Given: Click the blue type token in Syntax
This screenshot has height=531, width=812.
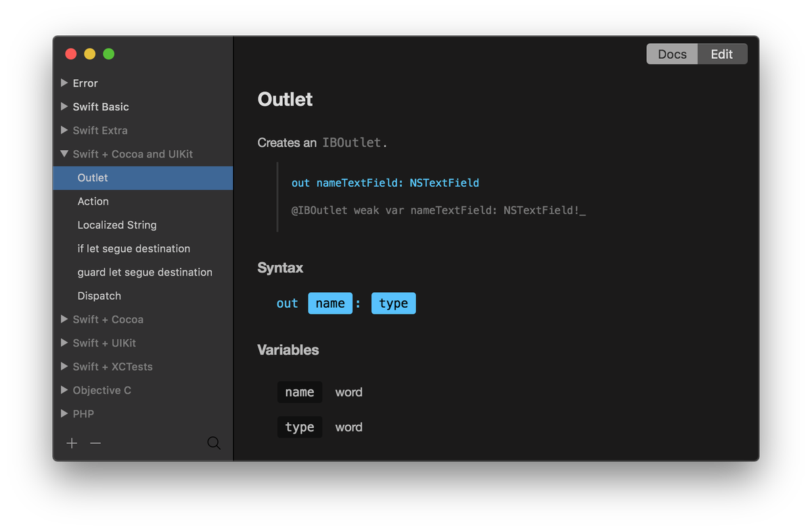Looking at the screenshot, I should [393, 303].
